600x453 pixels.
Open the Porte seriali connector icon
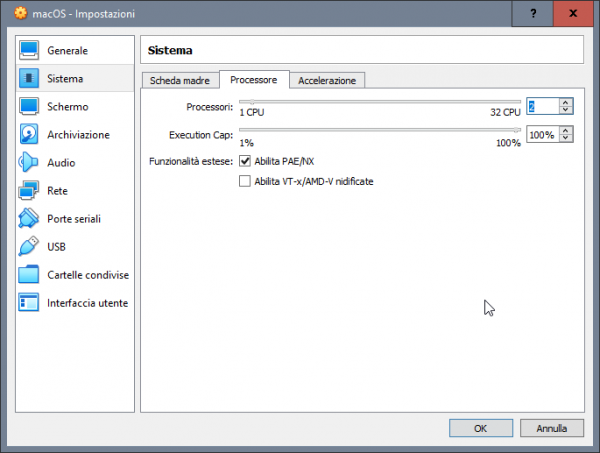point(29,218)
